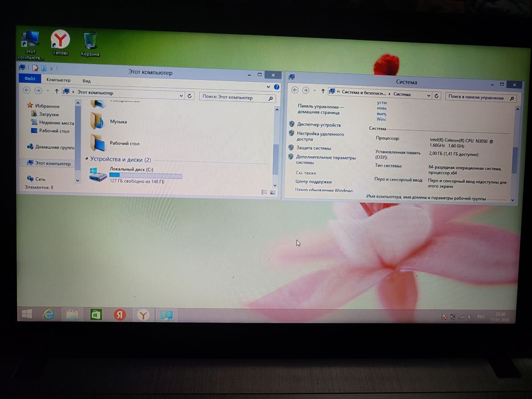532x399 pixels.
Task: Open the Компьютер ribbon tab
Action: point(58,80)
